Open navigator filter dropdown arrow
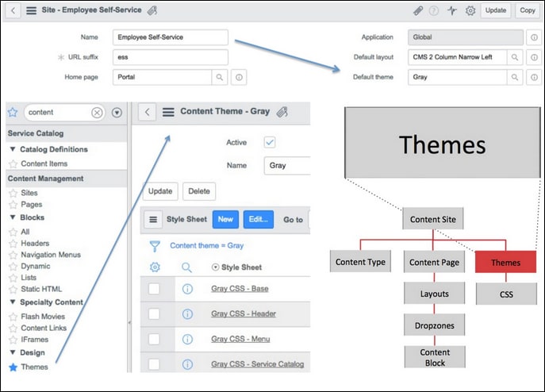This screenshot has width=545, height=392. click(x=117, y=113)
